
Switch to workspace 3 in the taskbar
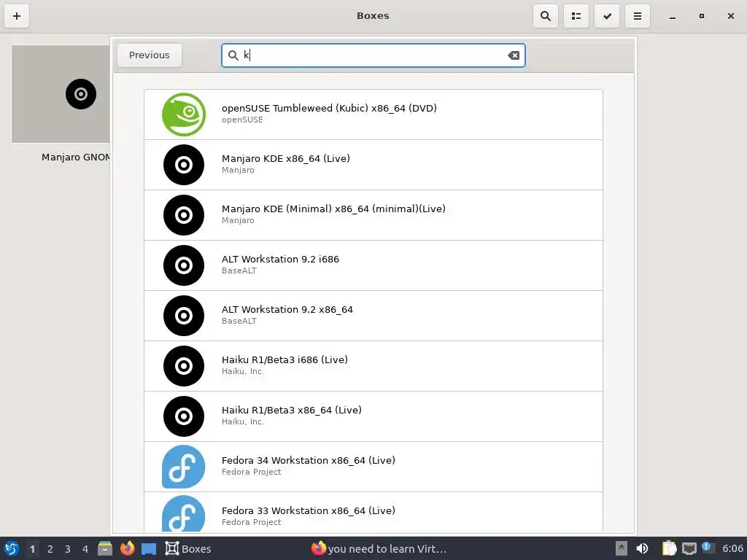(68, 549)
